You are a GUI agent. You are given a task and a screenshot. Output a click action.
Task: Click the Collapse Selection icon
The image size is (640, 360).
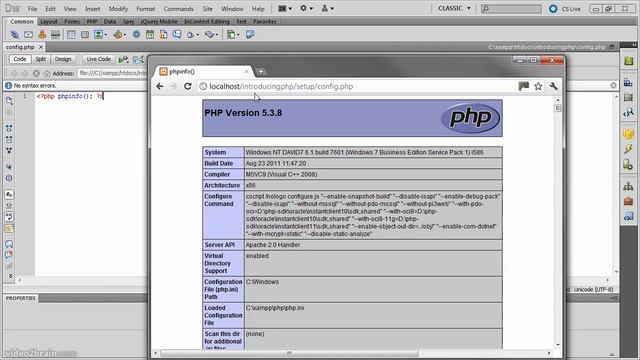point(9,139)
